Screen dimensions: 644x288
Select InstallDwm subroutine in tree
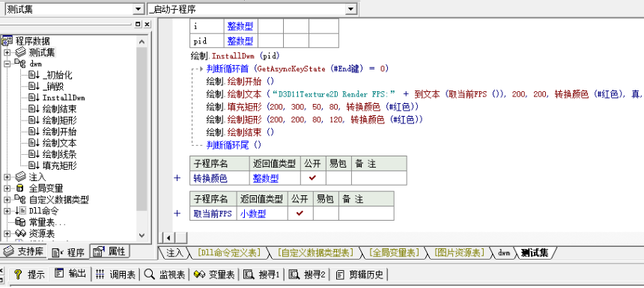pyautogui.click(x=64, y=98)
